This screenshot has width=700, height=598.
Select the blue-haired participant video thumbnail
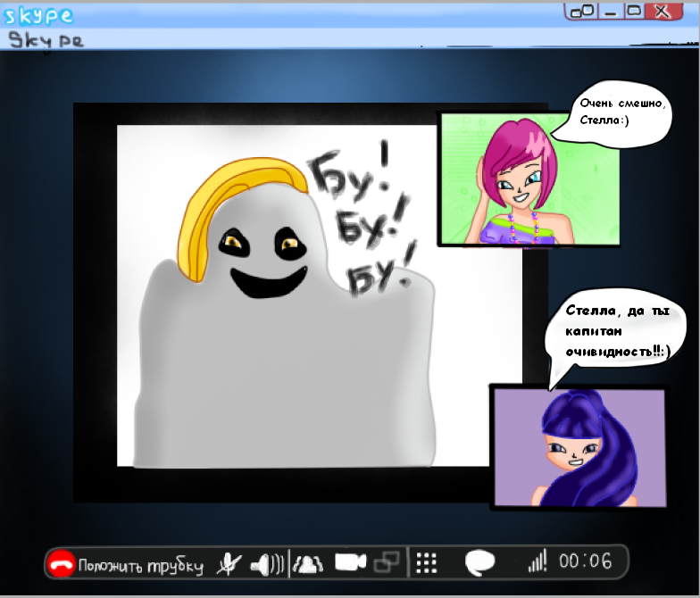[577, 446]
